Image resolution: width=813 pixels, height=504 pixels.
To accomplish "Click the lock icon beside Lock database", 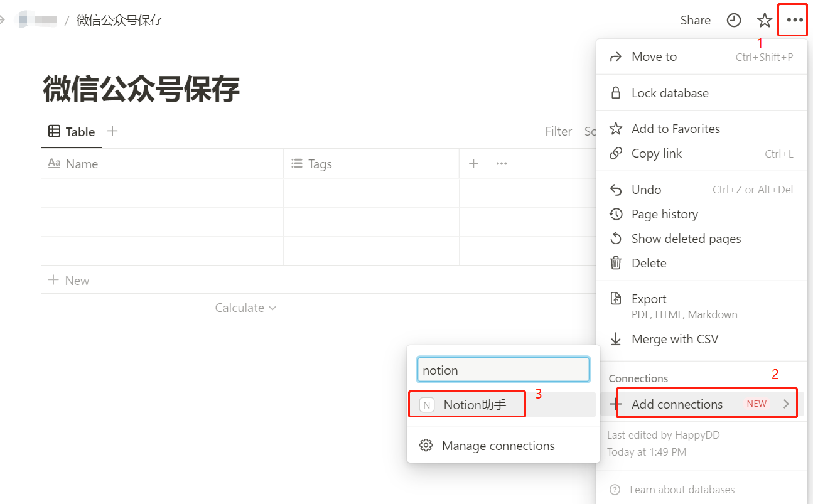I will click(x=616, y=93).
